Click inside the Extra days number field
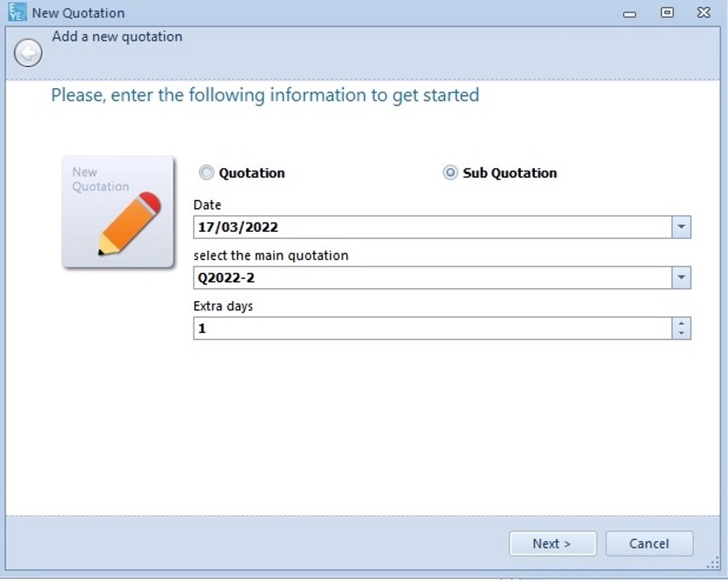Image resolution: width=728 pixels, height=580 pixels. [433, 328]
